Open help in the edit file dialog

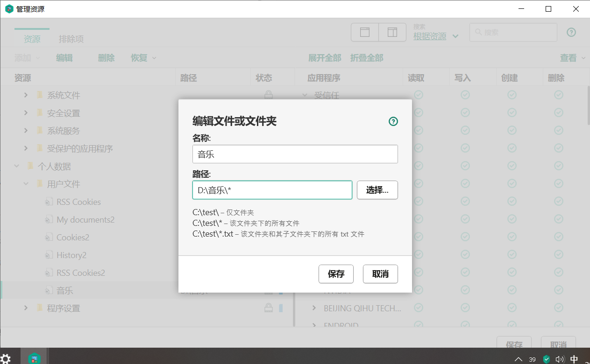click(x=393, y=121)
